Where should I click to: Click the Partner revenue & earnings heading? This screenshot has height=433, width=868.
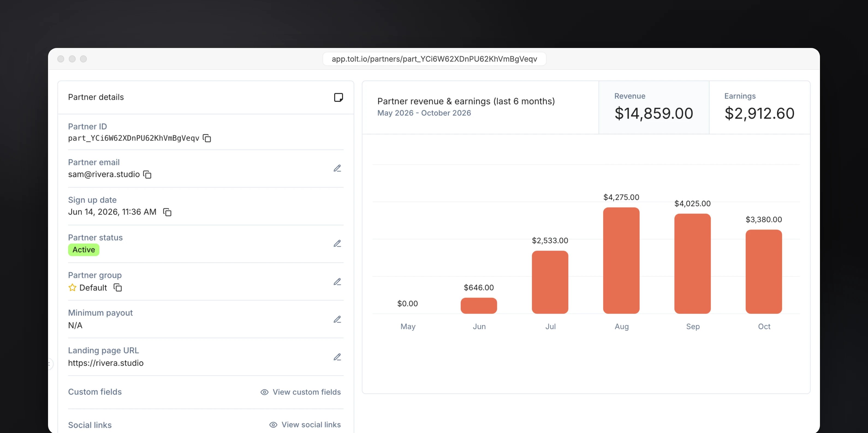pyautogui.click(x=466, y=101)
